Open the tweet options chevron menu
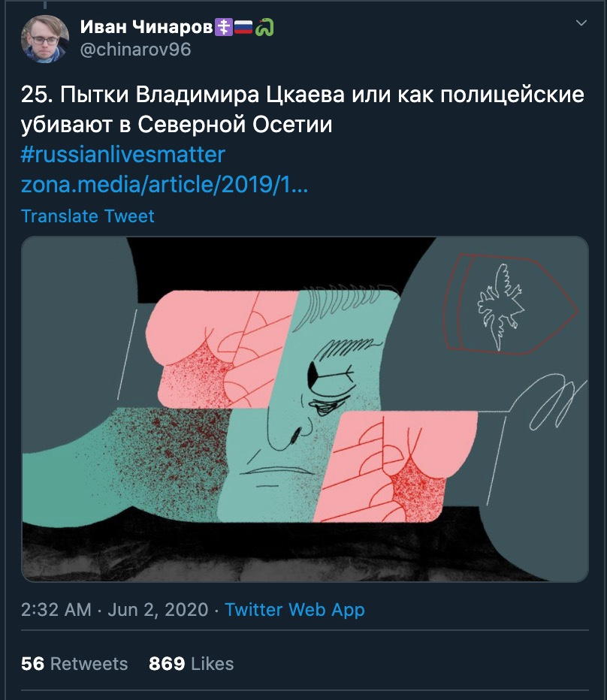The height and width of the screenshot is (700, 607). (581, 23)
